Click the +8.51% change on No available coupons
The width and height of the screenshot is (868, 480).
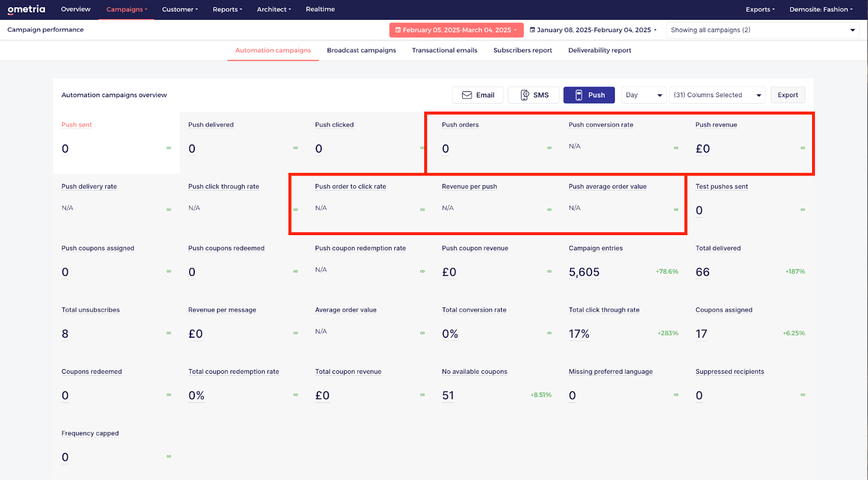click(x=541, y=395)
